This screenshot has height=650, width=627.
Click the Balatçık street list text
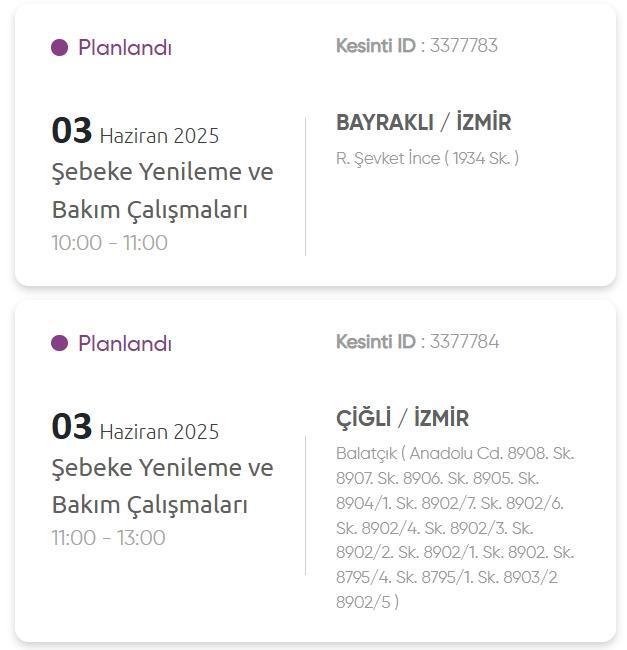[455, 527]
